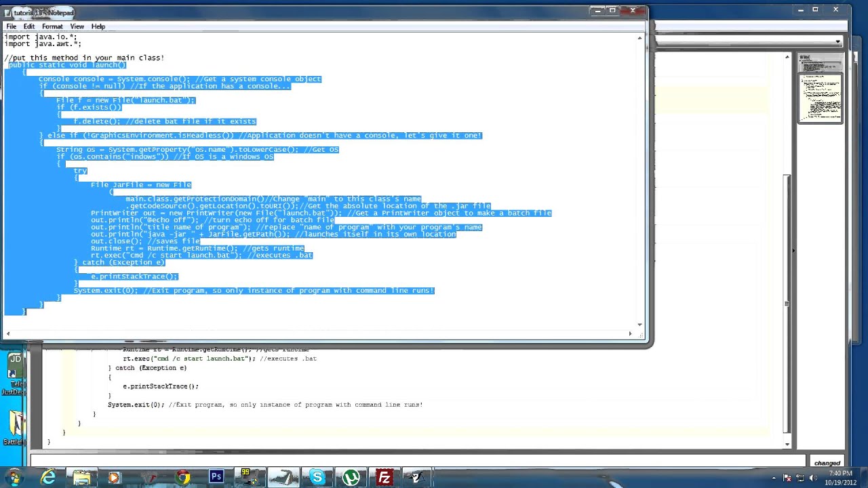The height and width of the screenshot is (488, 868).
Task: Launch Internet Explorer from the taskbar
Action: point(48,478)
